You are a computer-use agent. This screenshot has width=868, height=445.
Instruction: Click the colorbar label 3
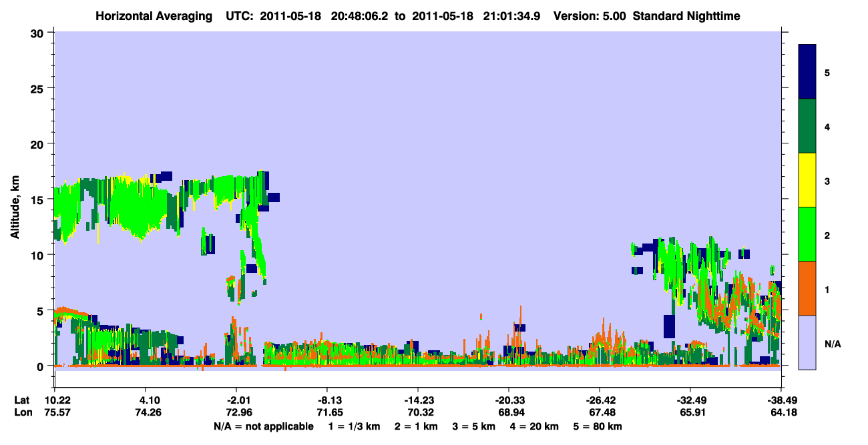pyautogui.click(x=827, y=181)
